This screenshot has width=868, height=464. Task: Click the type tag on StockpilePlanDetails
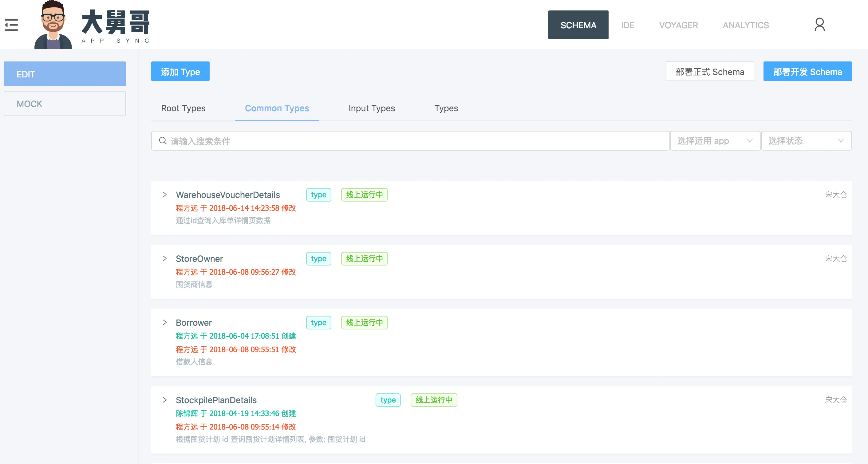388,400
